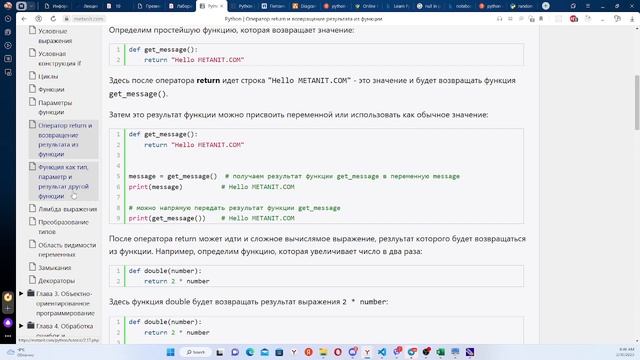Open Microsoft Edge from taskbar

tap(250, 352)
